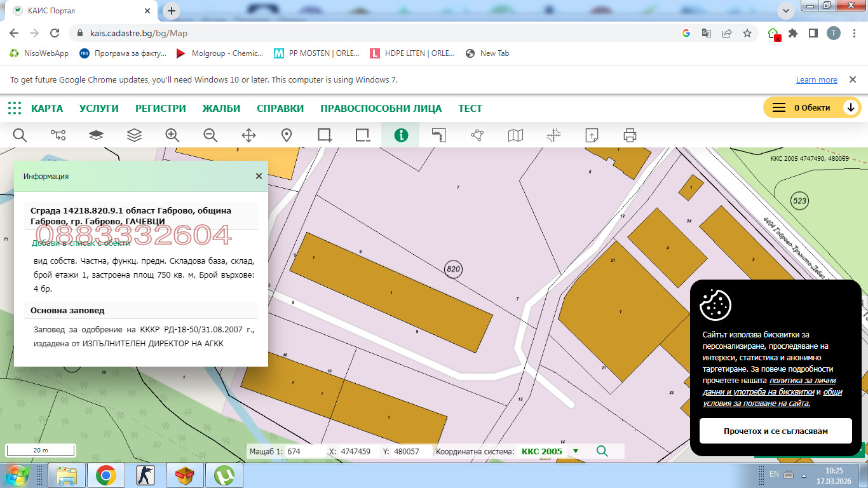Viewport: 868px width, 488px height.
Task: Click add-to-selection rectangle plus tool
Action: tap(325, 135)
